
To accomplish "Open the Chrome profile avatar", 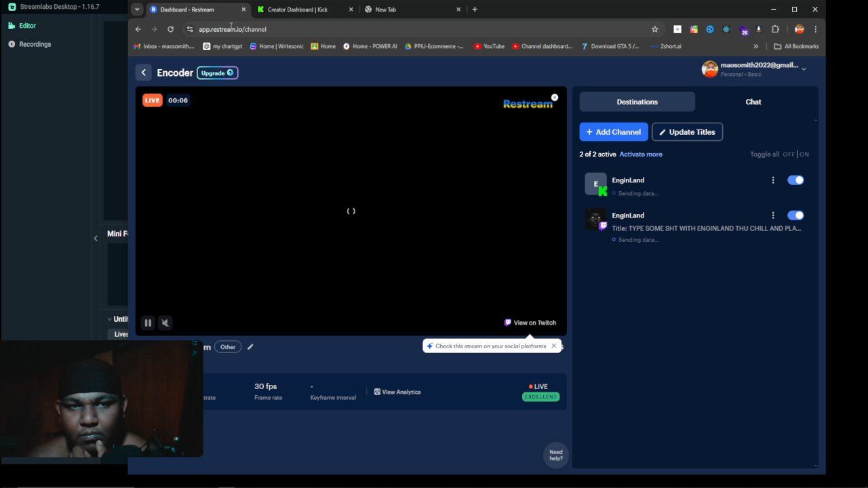I will [799, 29].
